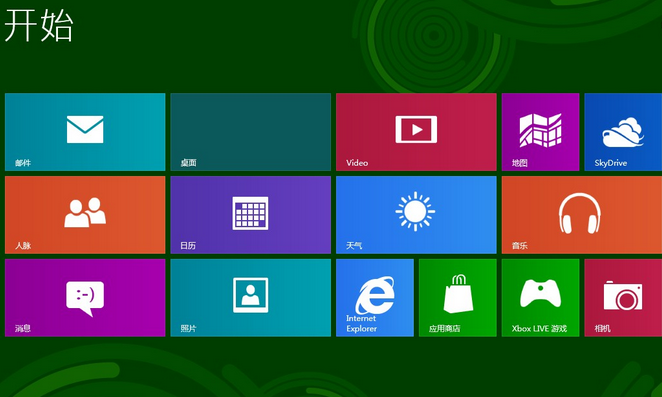Click the shopping bag Store icon

458,294
